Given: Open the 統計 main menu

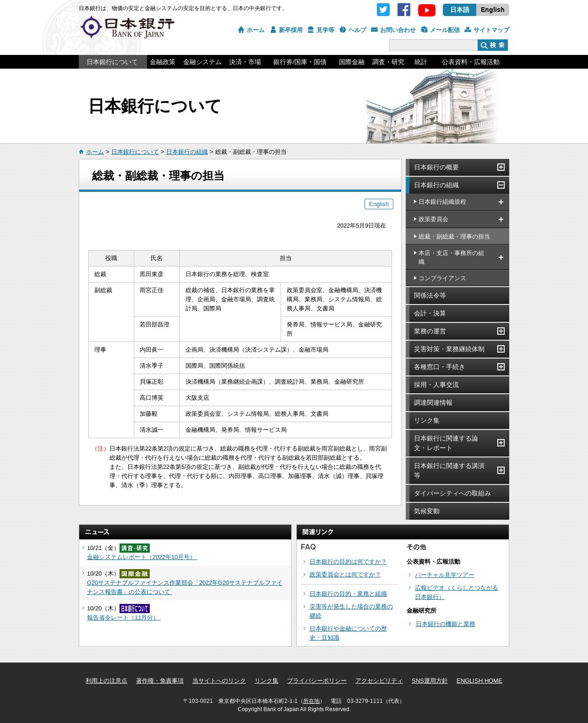Looking at the screenshot, I should [x=420, y=62].
